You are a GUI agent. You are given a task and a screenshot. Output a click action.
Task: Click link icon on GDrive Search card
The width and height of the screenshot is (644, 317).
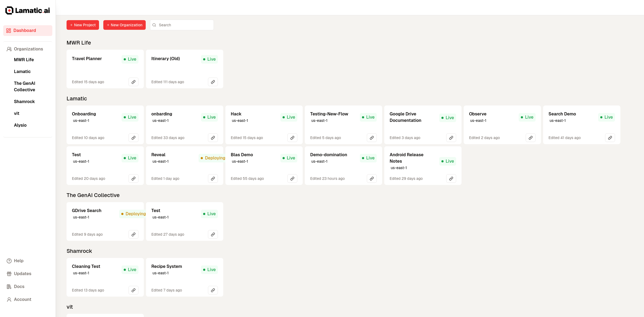133,234
